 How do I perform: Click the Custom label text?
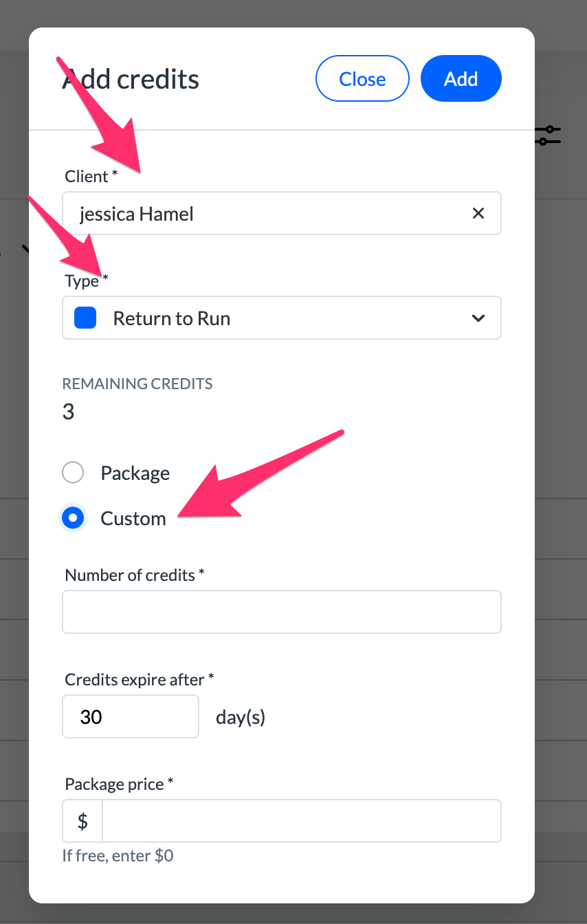(x=133, y=518)
